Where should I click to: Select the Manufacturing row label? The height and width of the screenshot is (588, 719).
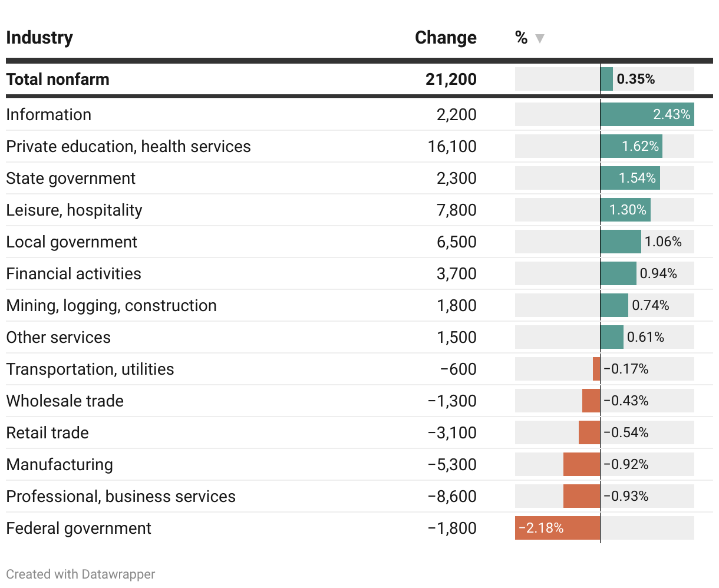pyautogui.click(x=60, y=464)
